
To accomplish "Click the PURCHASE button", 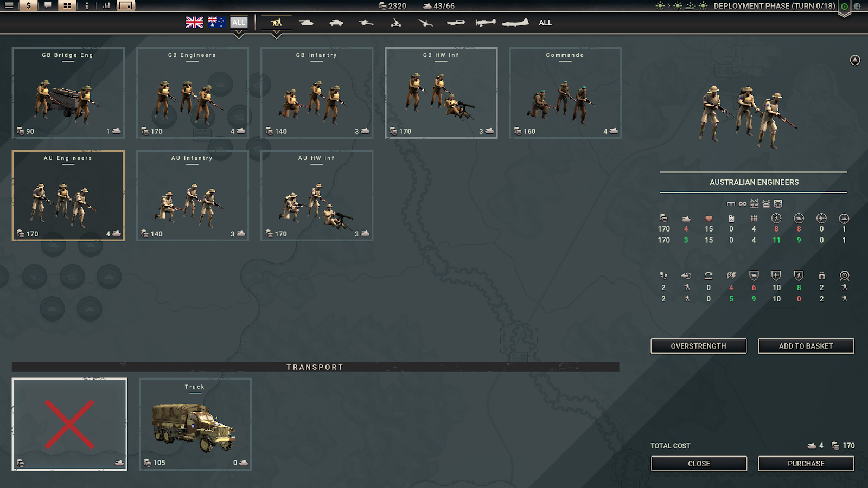I will click(x=806, y=464).
